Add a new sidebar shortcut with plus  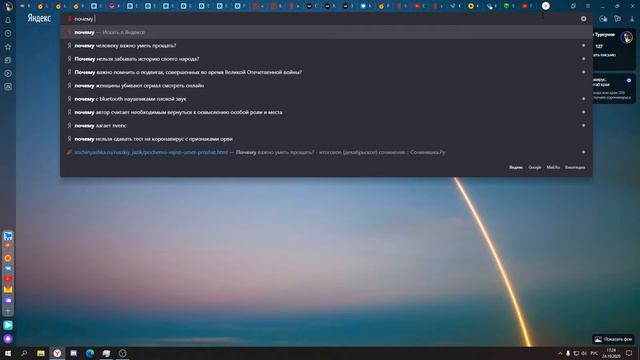click(8, 311)
